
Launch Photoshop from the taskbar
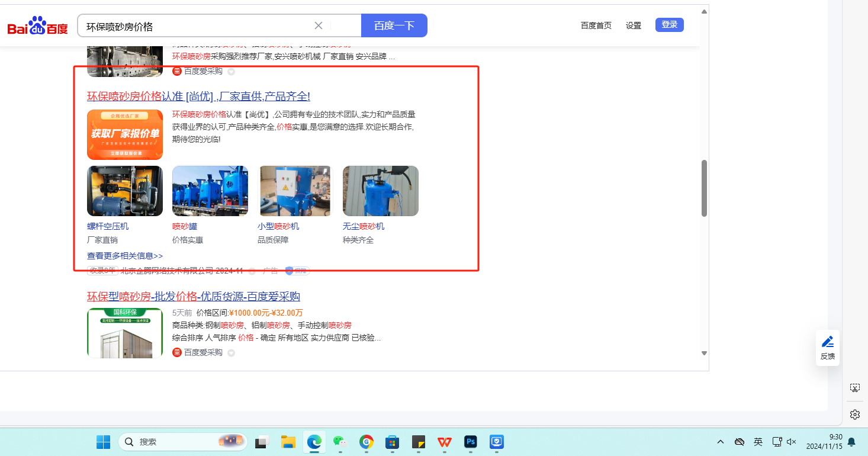pyautogui.click(x=471, y=442)
